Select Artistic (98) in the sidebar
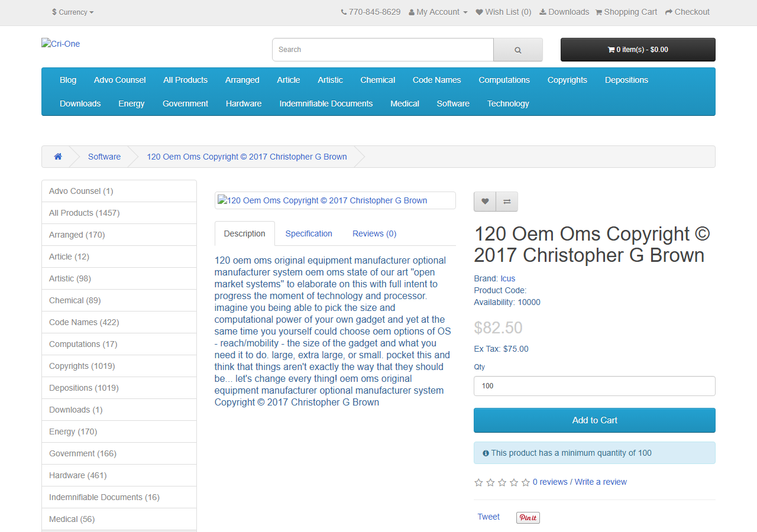Screen dimensions: 757x532 [x=119, y=278]
